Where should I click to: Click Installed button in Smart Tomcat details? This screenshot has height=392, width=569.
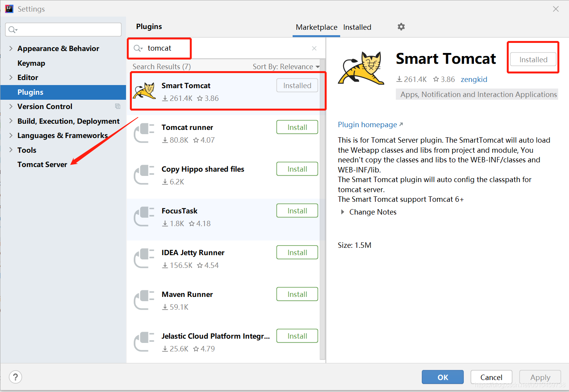(533, 60)
